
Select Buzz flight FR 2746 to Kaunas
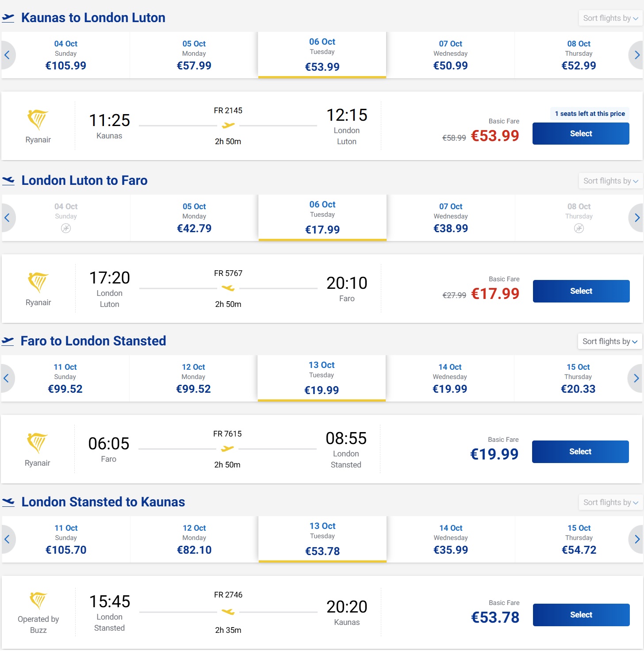pos(581,615)
